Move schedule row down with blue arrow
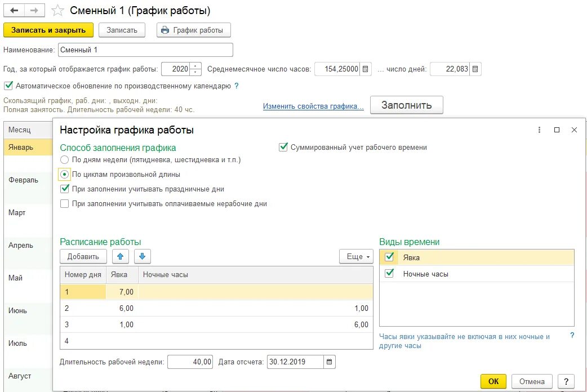 143,256
